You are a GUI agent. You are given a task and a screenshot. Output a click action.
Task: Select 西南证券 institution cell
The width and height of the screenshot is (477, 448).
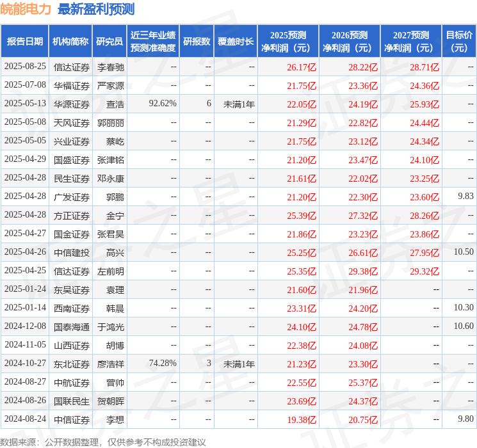coord(72,308)
